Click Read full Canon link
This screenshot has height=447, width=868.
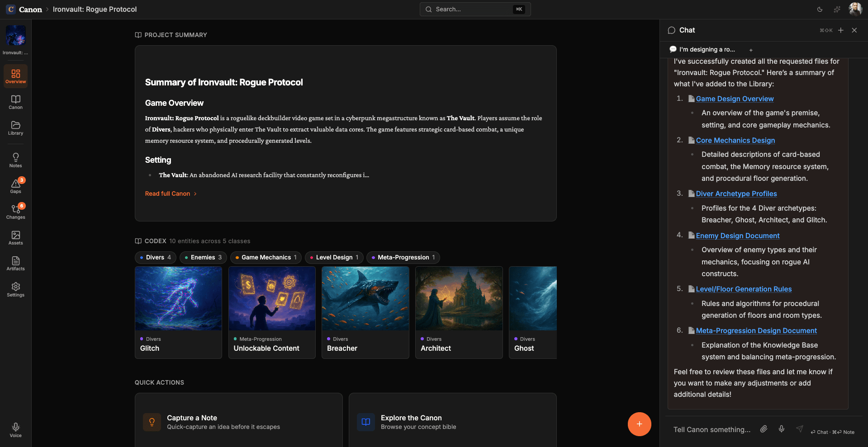click(171, 193)
